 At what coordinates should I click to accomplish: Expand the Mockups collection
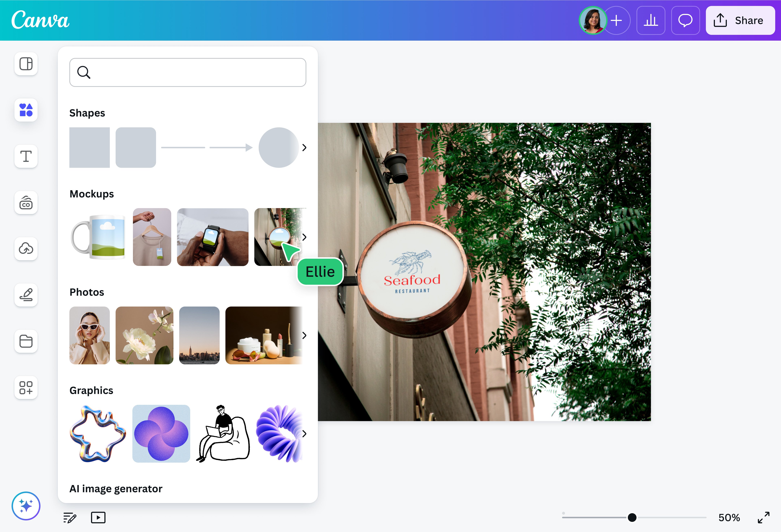coord(305,237)
